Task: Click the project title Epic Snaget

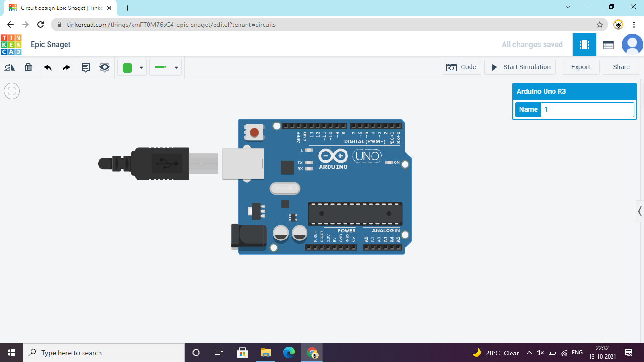Action: coord(50,44)
